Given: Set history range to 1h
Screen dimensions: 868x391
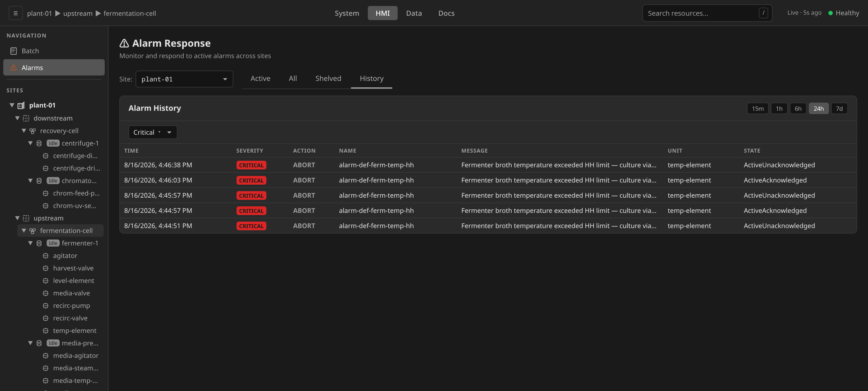Looking at the screenshot, I should point(779,108).
